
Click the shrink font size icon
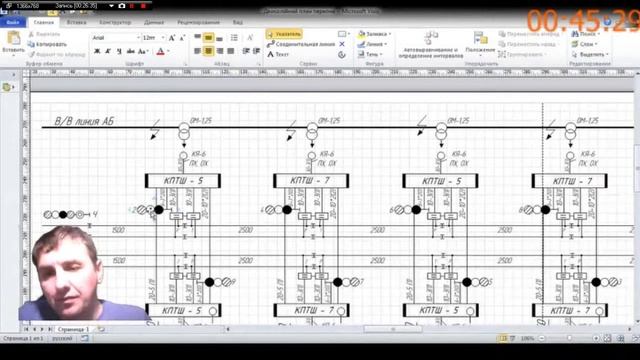click(182, 38)
